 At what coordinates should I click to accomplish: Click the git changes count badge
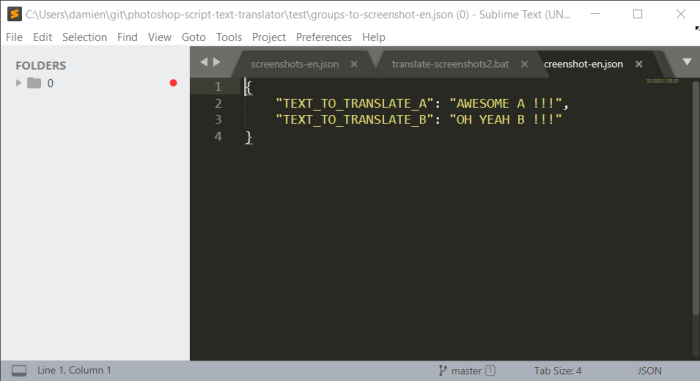pyautogui.click(x=490, y=371)
